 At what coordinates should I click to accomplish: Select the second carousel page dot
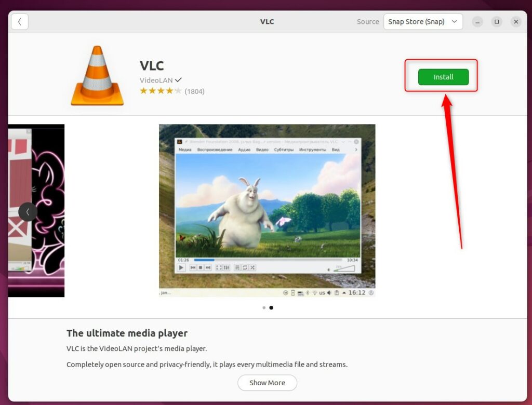271,308
